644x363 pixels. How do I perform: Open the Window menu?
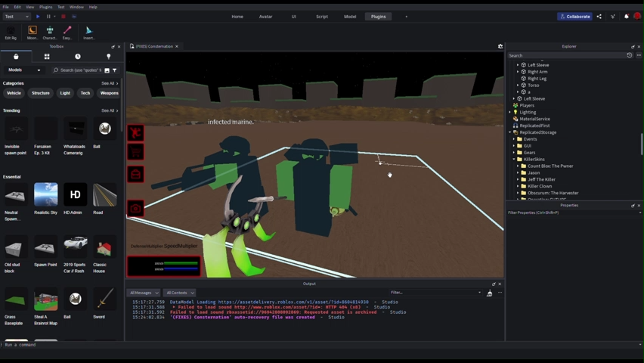point(76,7)
